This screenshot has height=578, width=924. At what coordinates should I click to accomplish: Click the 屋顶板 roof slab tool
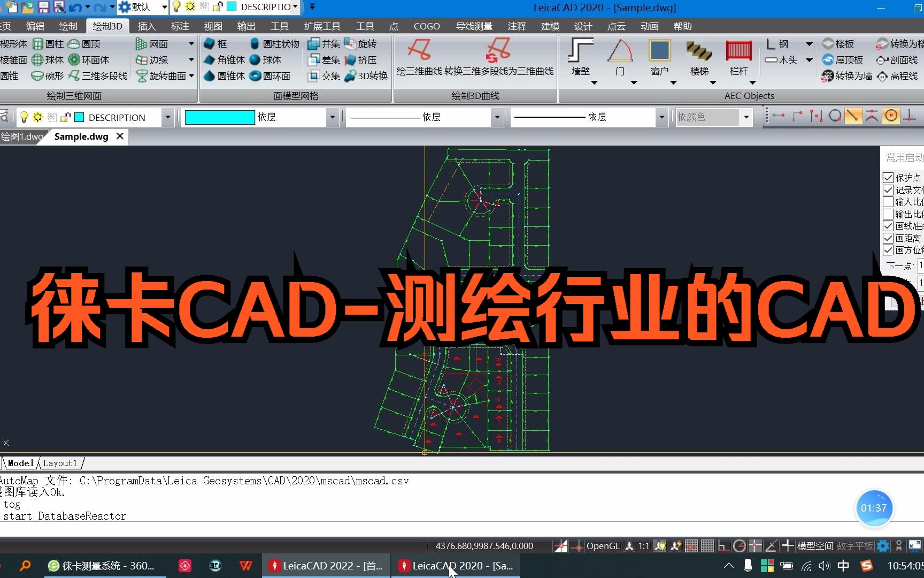(x=843, y=60)
